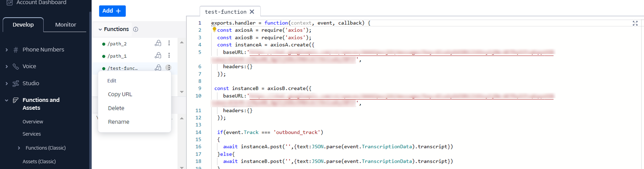The width and height of the screenshot is (644, 169).
Task: Switch to the Monitor tab
Action: pos(65,25)
